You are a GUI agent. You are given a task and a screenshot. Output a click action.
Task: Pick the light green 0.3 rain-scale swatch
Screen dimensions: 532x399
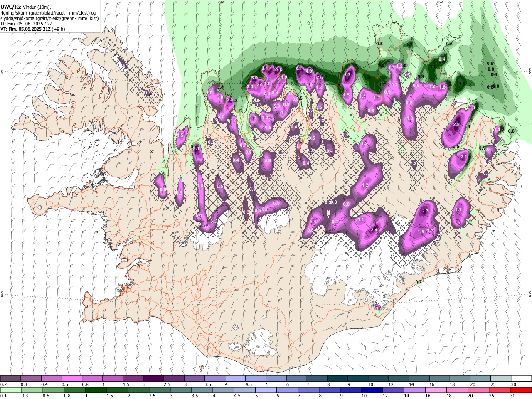point(32,390)
